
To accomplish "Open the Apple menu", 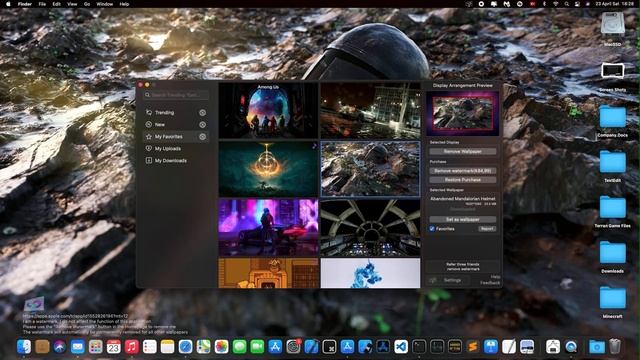I will 8,4.
